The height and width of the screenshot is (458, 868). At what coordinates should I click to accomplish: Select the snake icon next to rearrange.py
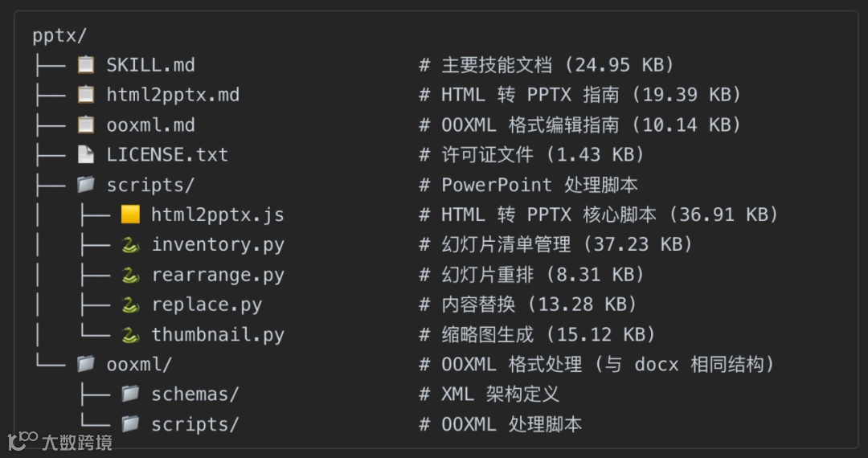(130, 274)
